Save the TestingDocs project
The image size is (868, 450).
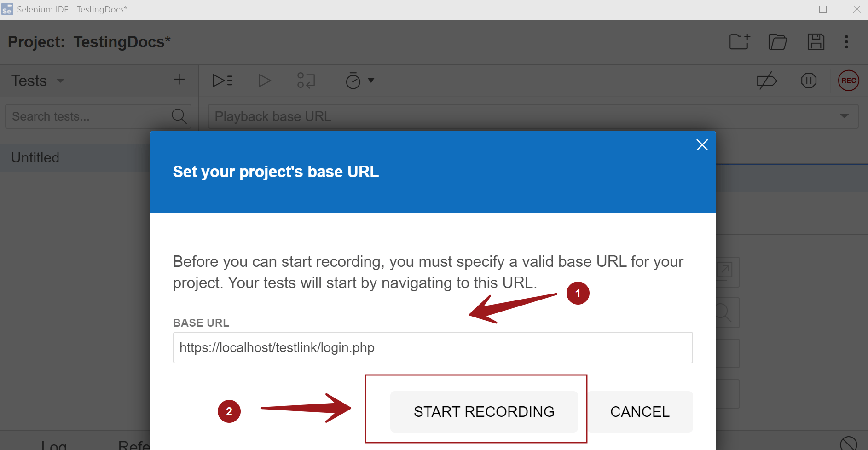(x=816, y=42)
